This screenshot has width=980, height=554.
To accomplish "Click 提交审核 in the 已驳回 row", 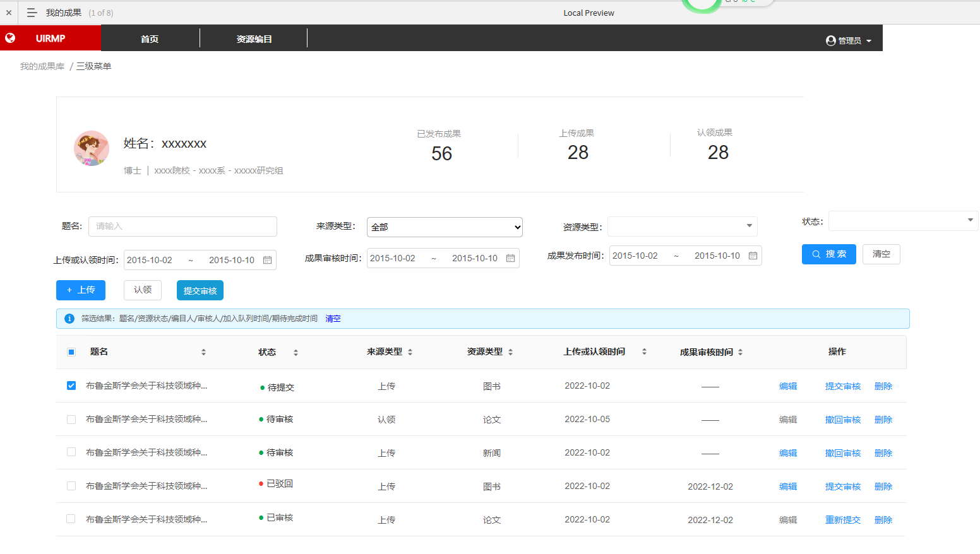I will tap(843, 486).
